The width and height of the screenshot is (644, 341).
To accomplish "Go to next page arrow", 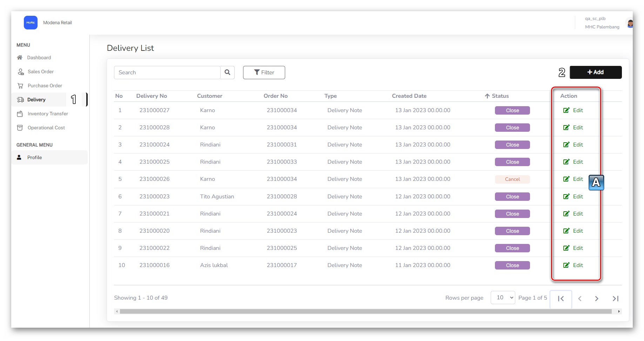I will tap(597, 299).
